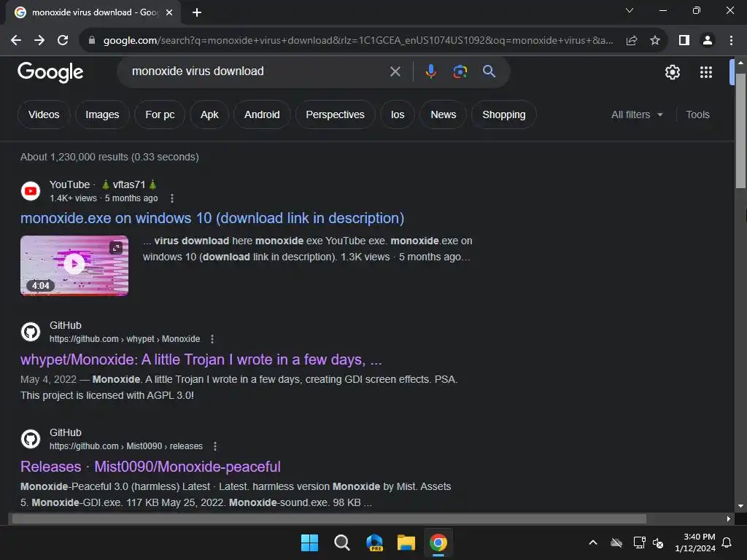Expand the All filters dropdown
This screenshot has height=560, width=747.
click(637, 114)
